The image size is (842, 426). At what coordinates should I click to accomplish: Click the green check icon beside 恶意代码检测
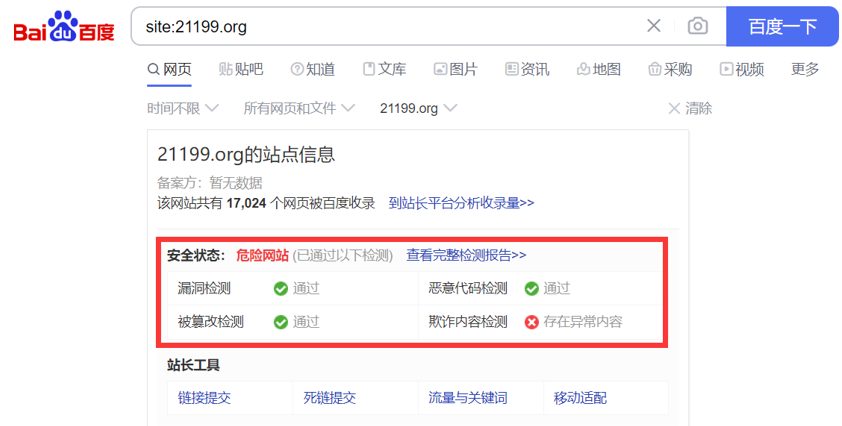(532, 289)
